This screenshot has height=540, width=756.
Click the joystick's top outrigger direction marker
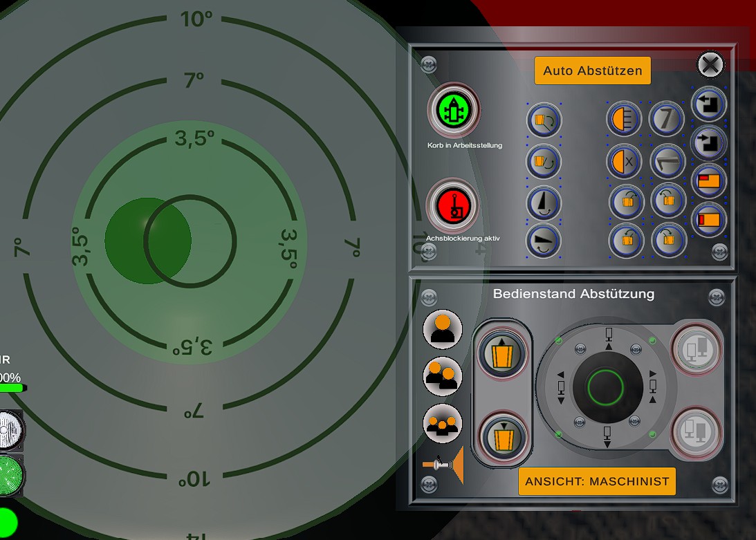[x=609, y=338]
